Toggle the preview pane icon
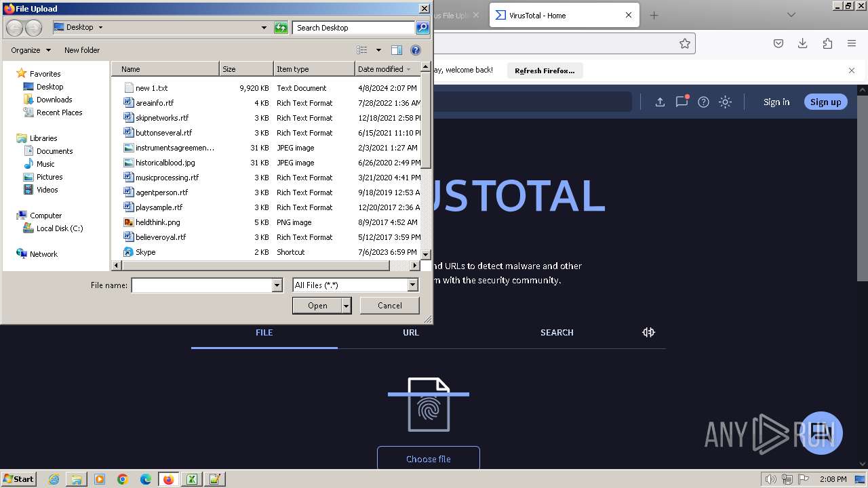The height and width of the screenshot is (488, 868). coord(397,50)
